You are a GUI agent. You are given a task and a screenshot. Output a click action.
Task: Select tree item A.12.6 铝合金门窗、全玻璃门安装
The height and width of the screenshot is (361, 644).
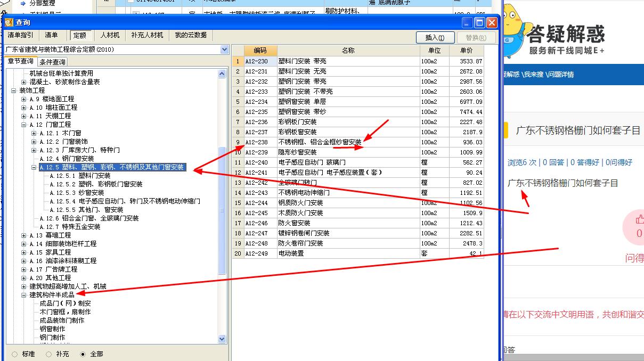[x=89, y=218]
